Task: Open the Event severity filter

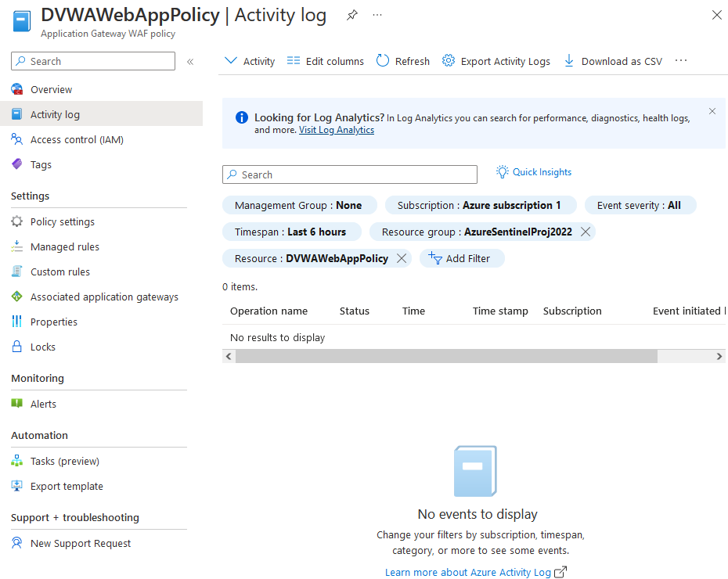Action: point(639,205)
